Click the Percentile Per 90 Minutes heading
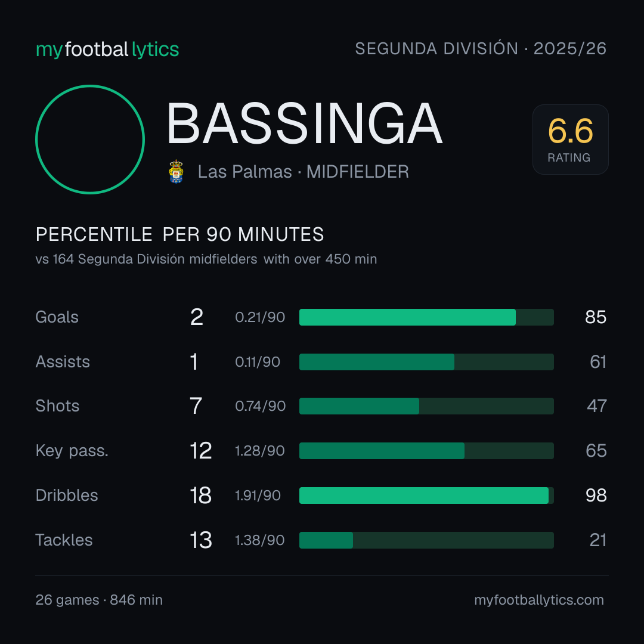Viewport: 644px width, 644px height. pyautogui.click(x=179, y=234)
